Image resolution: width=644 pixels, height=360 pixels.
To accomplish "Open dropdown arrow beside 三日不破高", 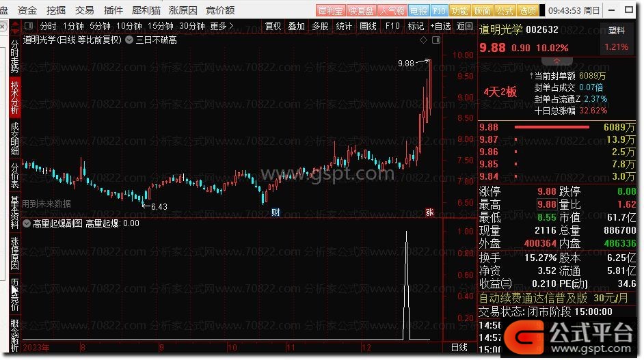I will [x=129, y=40].
